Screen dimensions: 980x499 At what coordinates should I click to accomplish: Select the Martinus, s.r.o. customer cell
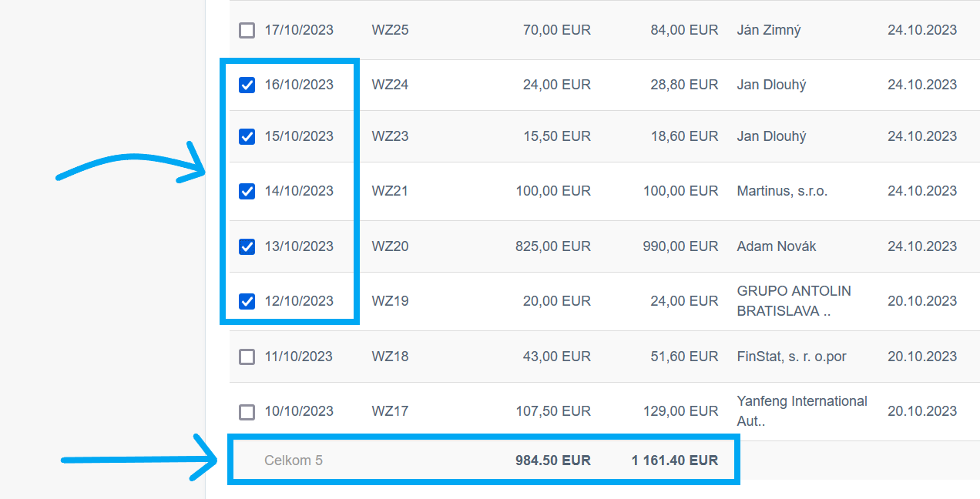coord(782,191)
